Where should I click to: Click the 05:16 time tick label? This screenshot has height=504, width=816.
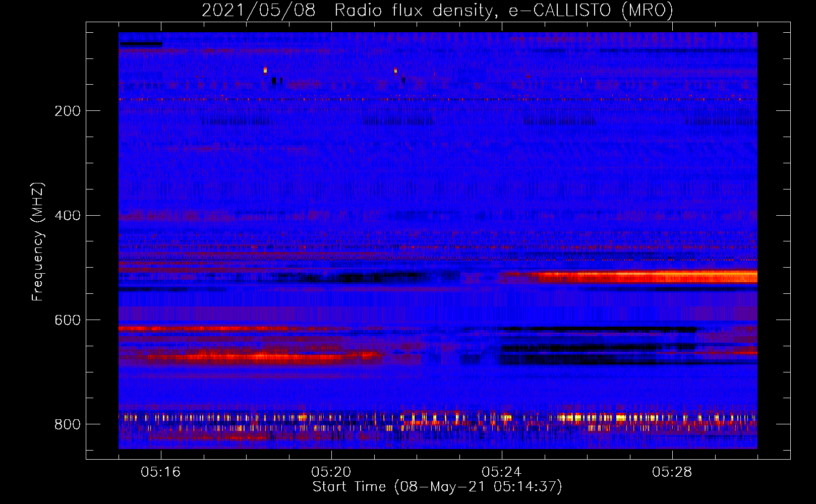(x=160, y=472)
